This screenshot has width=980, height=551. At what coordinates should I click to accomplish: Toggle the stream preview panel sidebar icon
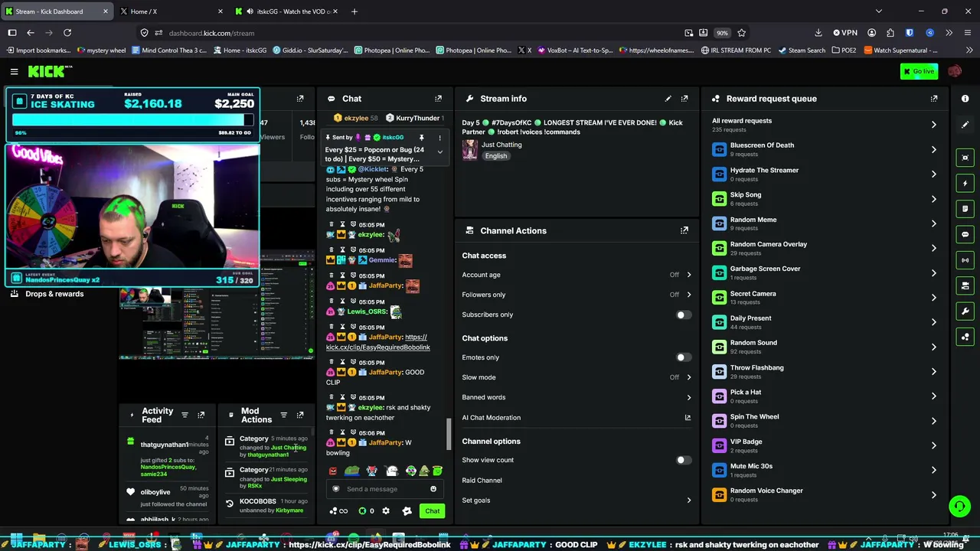click(965, 158)
